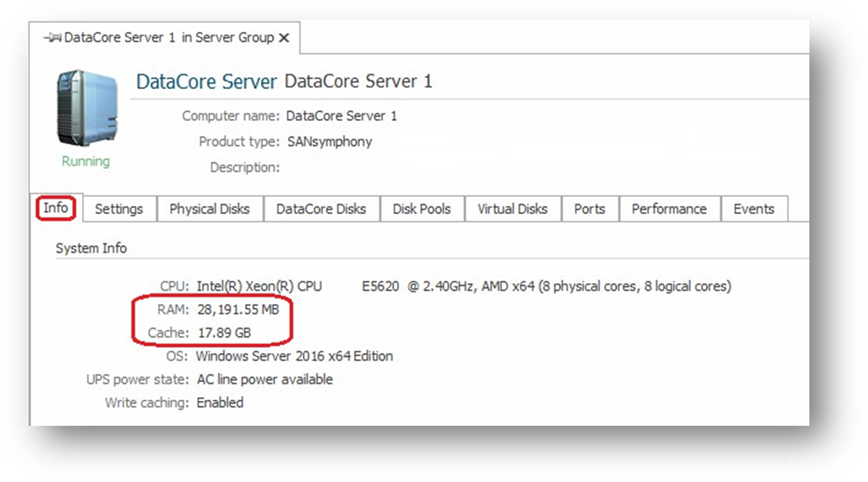Switch to the Virtual Disks tab
The width and height of the screenshot is (868, 482).
click(x=512, y=209)
